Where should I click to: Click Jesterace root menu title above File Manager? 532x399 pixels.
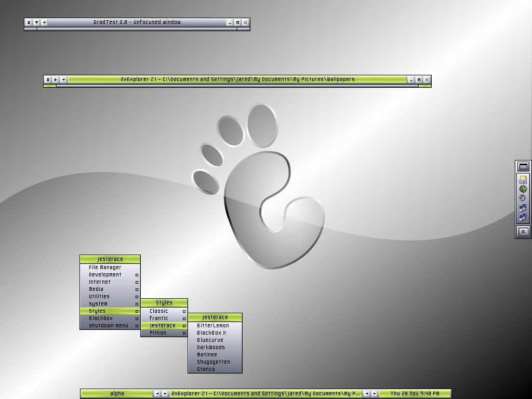(x=110, y=259)
